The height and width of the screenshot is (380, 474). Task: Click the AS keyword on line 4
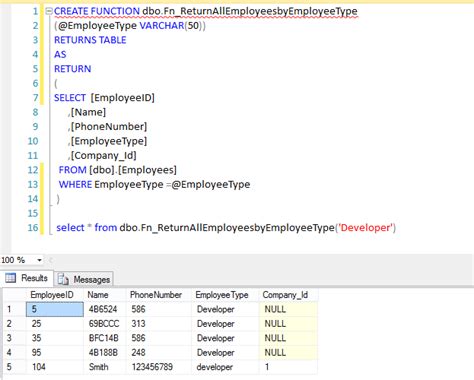(x=60, y=54)
